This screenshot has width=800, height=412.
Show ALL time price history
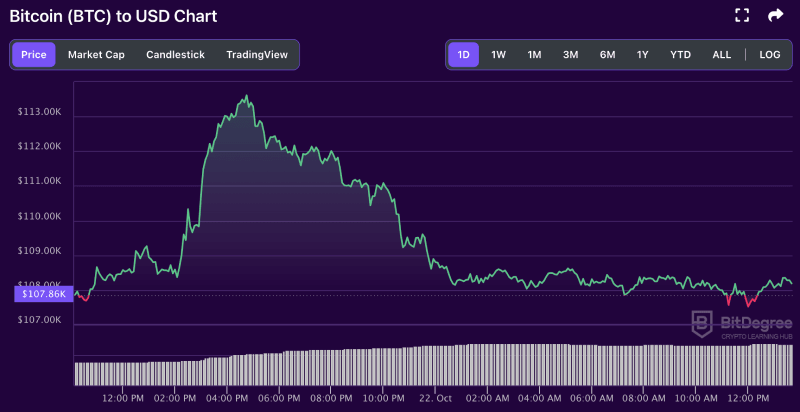point(722,55)
